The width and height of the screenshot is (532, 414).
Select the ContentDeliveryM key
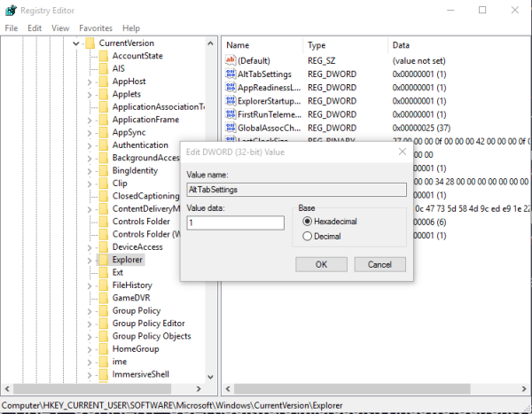146,208
